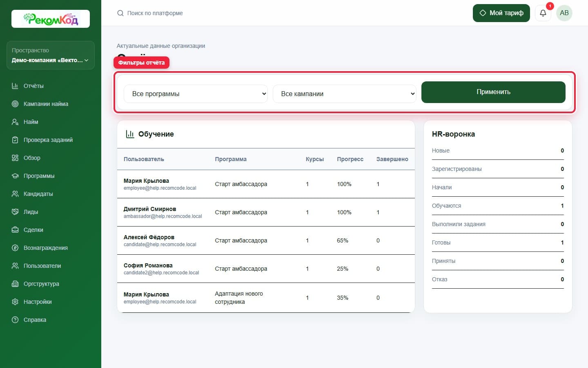588x368 pixels.
Task: Open Настройки page
Action: [51, 302]
